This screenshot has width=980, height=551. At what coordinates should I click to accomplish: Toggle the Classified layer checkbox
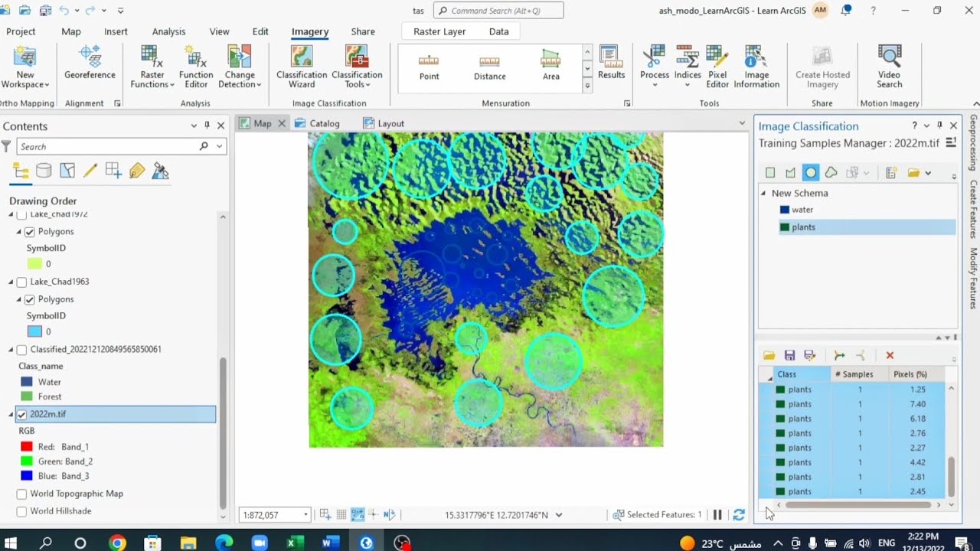[21, 350]
